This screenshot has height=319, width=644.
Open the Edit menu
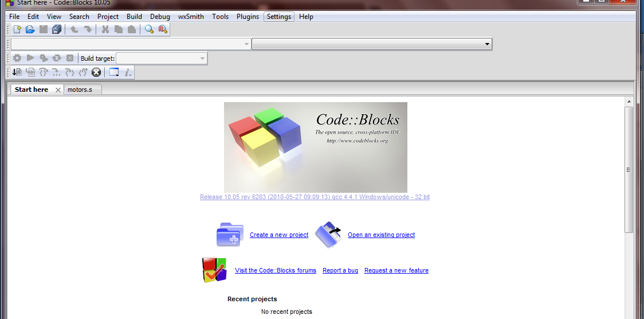click(33, 17)
